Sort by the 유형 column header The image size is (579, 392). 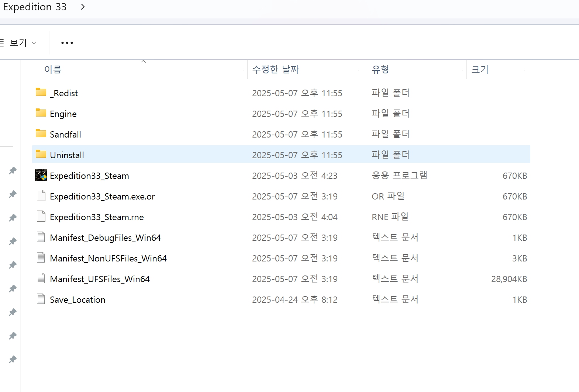pos(380,69)
